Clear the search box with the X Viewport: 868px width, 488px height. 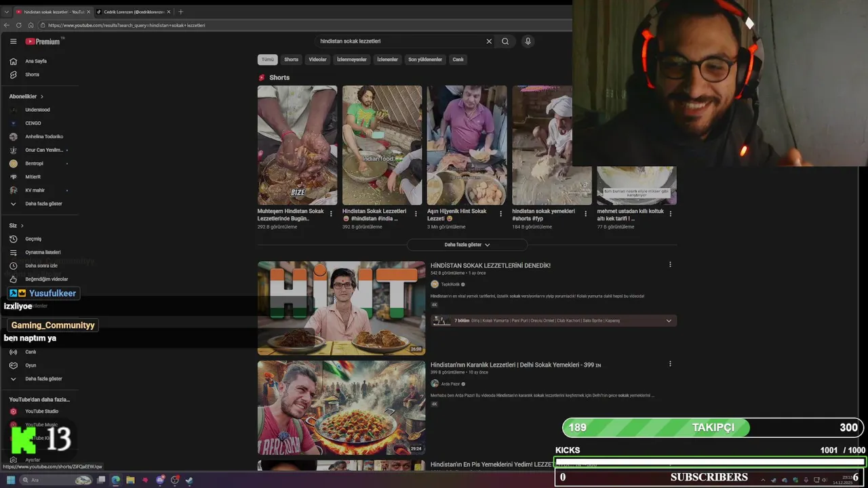click(489, 41)
